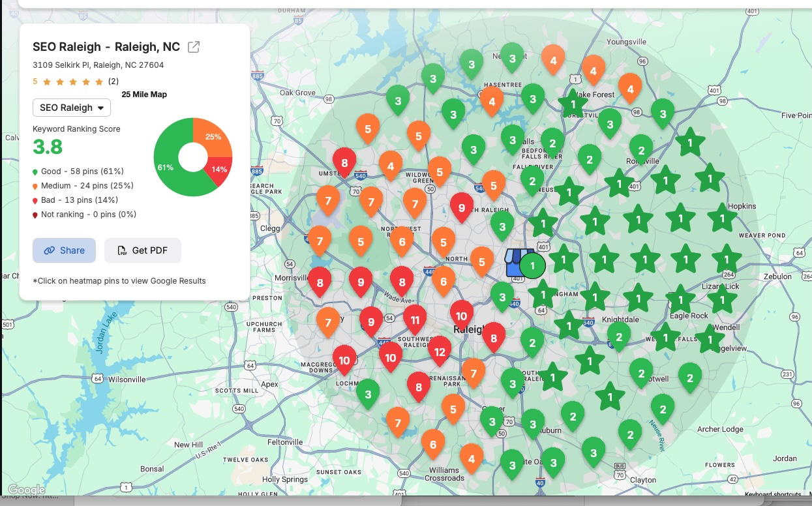The height and width of the screenshot is (506, 812).
Task: Click 'Good - 58 pins (61%)' legend entry
Action: tap(78, 171)
